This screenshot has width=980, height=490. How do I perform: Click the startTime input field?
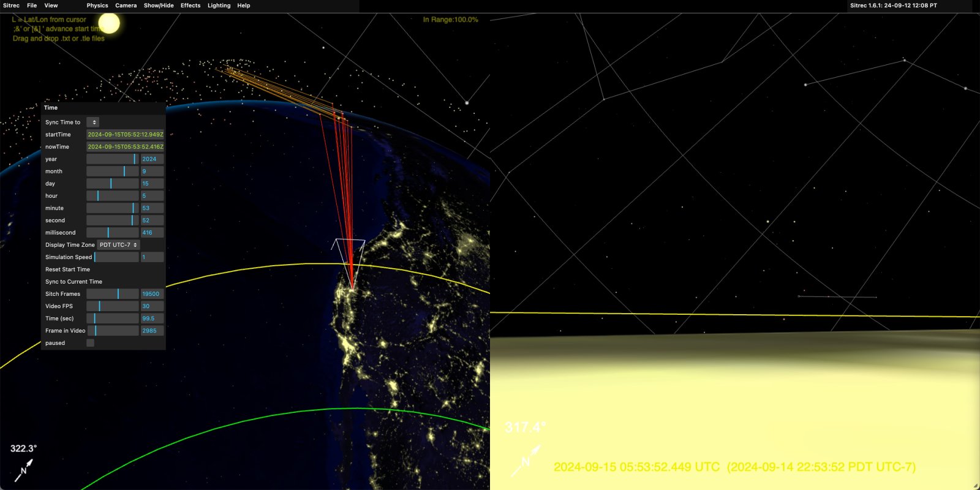125,135
